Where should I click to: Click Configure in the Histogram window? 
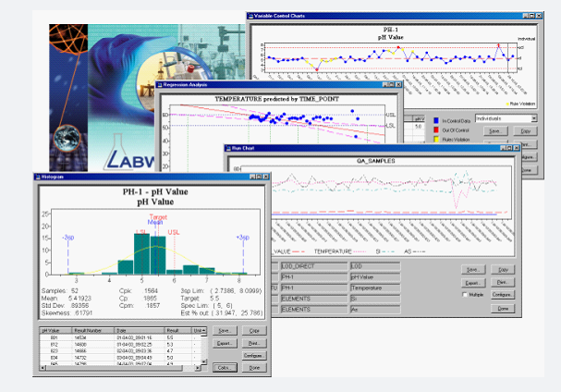click(x=254, y=356)
